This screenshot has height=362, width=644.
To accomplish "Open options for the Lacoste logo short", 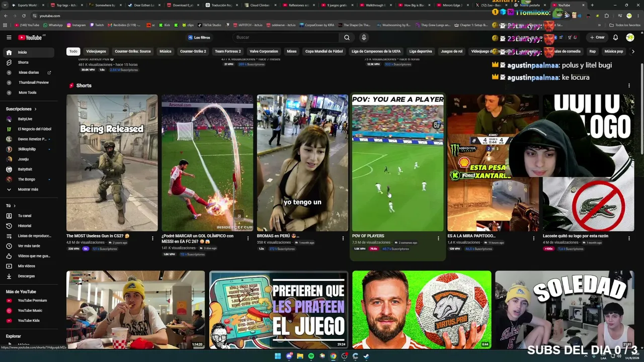I will point(629,238).
